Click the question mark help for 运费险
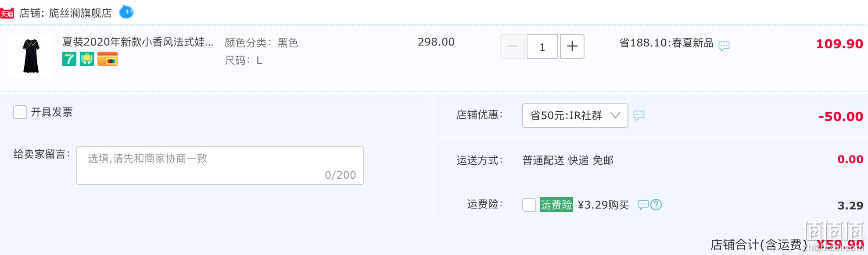 [x=656, y=205]
